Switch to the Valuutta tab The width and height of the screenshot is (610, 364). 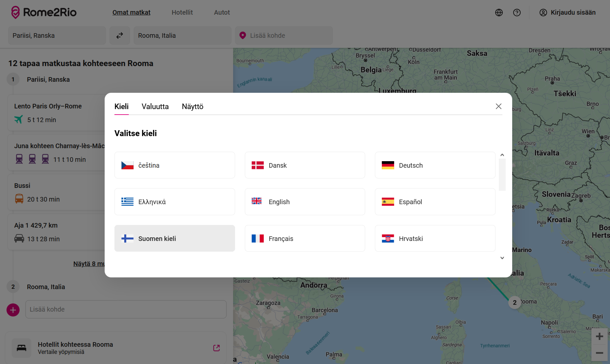[155, 106]
